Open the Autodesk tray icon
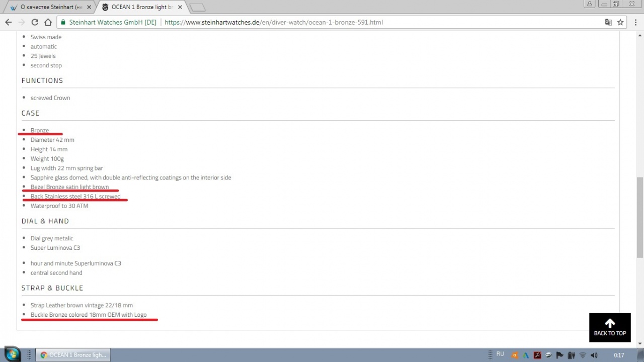This screenshot has width=644, height=362. 526,355
